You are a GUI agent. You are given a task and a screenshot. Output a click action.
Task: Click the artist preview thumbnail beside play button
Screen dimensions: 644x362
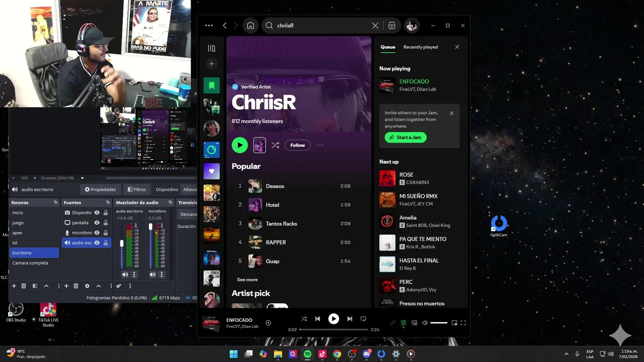click(x=259, y=145)
